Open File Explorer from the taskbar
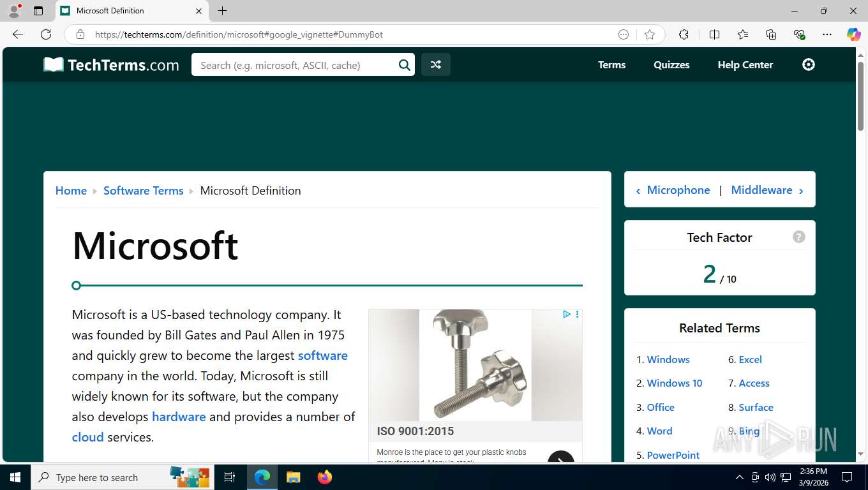The height and width of the screenshot is (490, 868). click(293, 477)
